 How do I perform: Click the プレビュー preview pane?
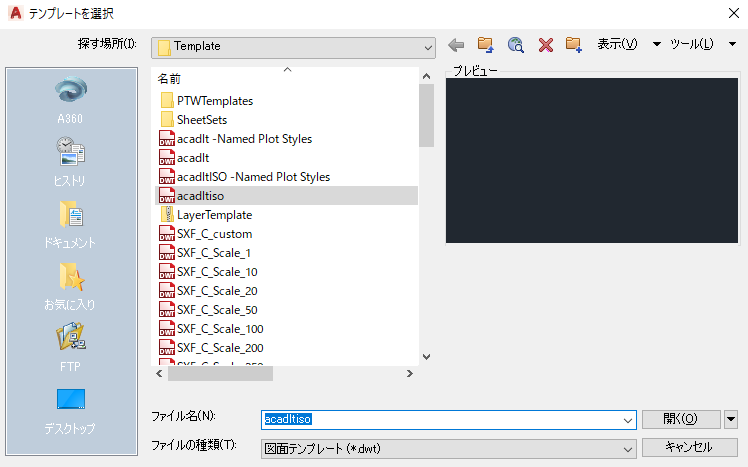tap(592, 161)
